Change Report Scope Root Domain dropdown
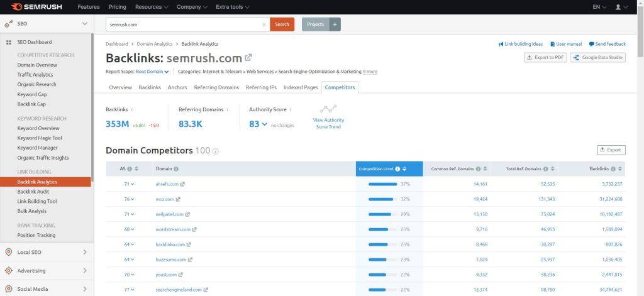The width and height of the screenshot is (644, 296). (152, 72)
